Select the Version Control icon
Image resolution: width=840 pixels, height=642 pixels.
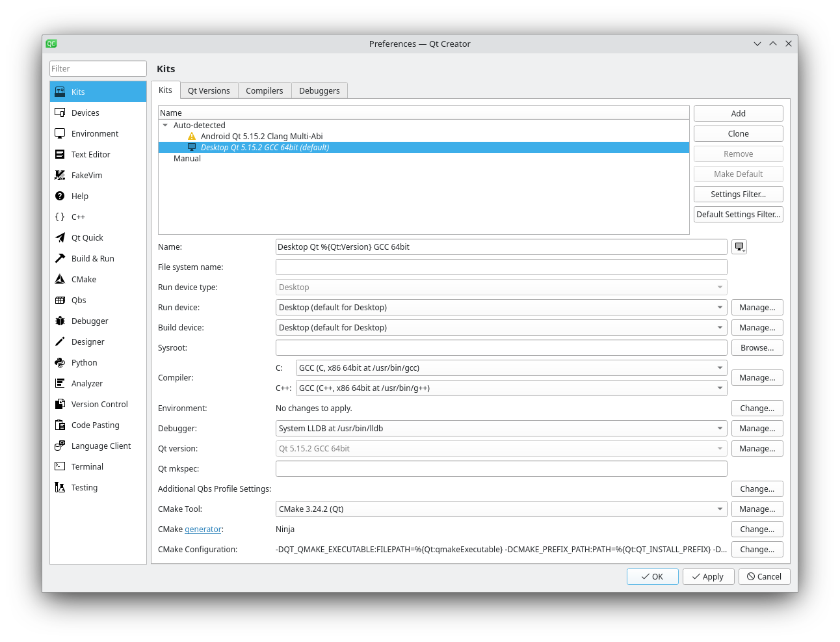[60, 404]
